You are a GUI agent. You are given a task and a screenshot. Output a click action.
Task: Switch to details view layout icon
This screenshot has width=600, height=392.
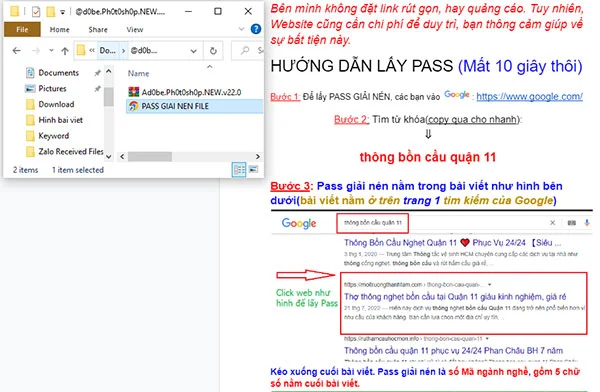pyautogui.click(x=239, y=170)
